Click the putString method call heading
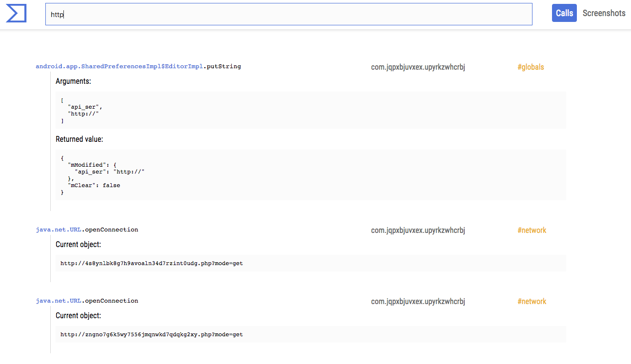 (138, 66)
